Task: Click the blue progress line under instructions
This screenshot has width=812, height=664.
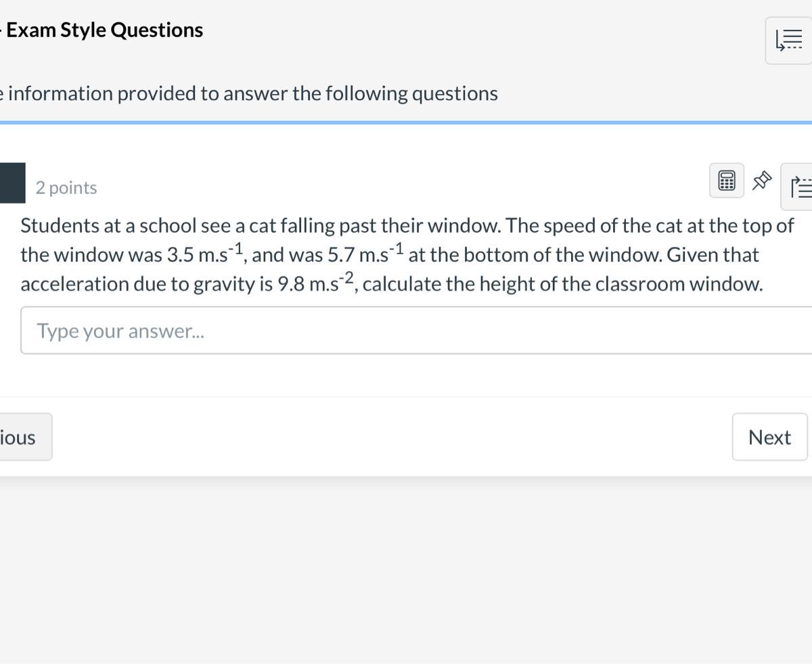Action: click(406, 122)
